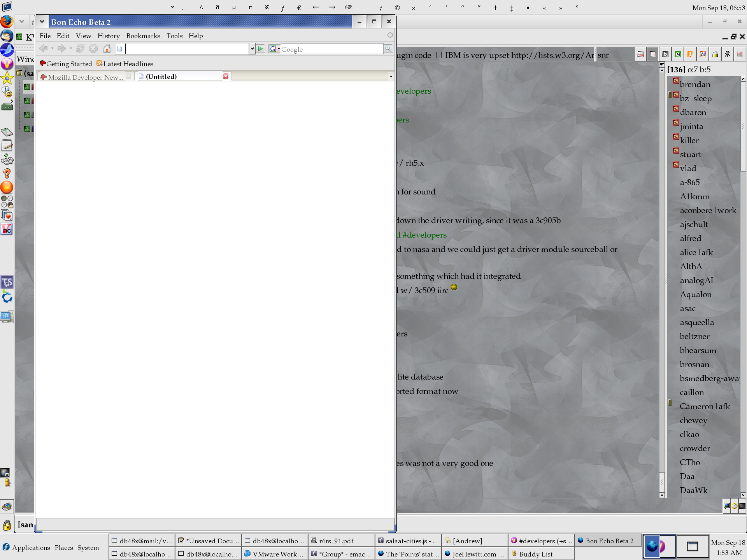The image size is (747, 560).
Task: Expand the character palette dropdown arrow
Action: tap(172, 7)
